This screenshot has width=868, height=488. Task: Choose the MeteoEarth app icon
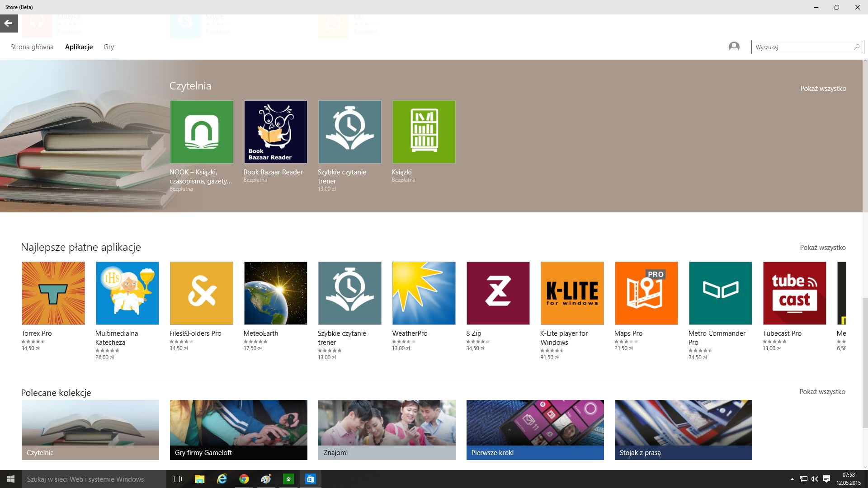click(x=276, y=293)
